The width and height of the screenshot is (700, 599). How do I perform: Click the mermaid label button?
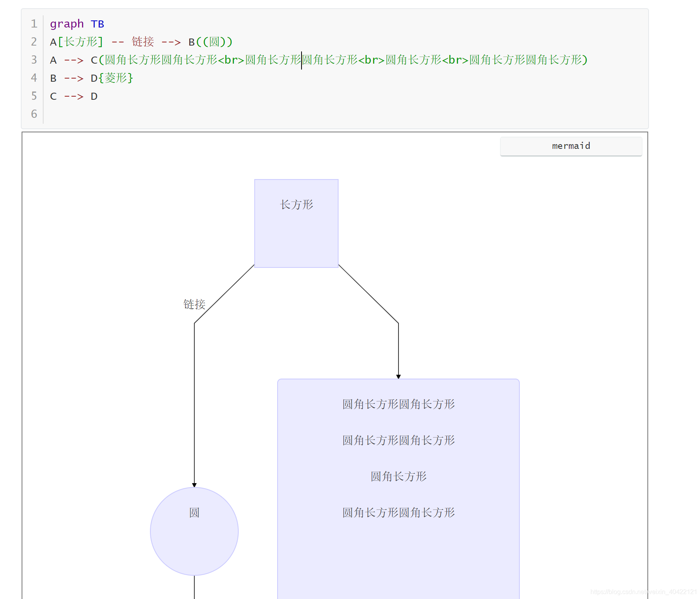(x=571, y=146)
